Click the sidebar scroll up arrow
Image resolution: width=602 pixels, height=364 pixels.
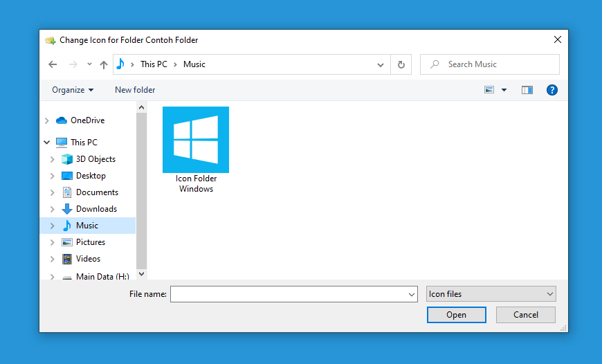(141, 107)
